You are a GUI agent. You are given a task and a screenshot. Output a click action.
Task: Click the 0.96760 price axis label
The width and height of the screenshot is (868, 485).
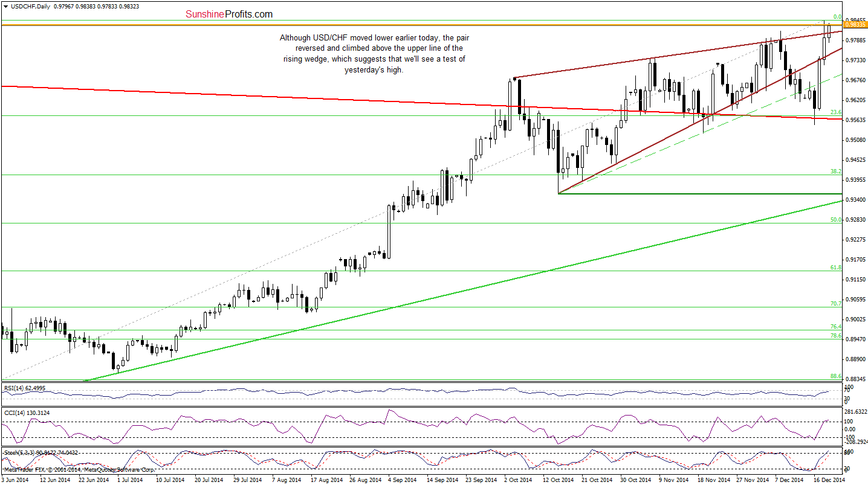click(x=855, y=80)
